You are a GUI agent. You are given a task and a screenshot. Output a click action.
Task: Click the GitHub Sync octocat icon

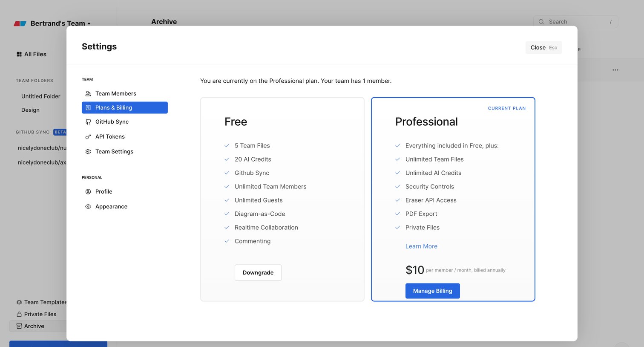click(88, 121)
